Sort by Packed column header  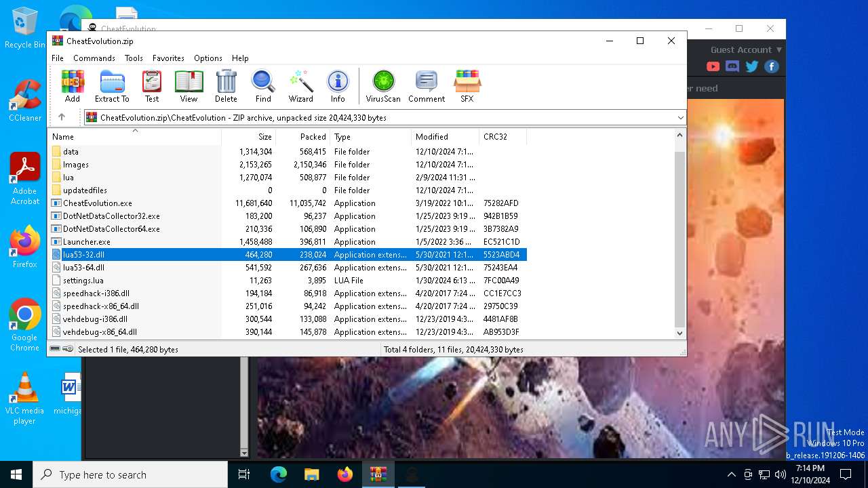point(303,136)
